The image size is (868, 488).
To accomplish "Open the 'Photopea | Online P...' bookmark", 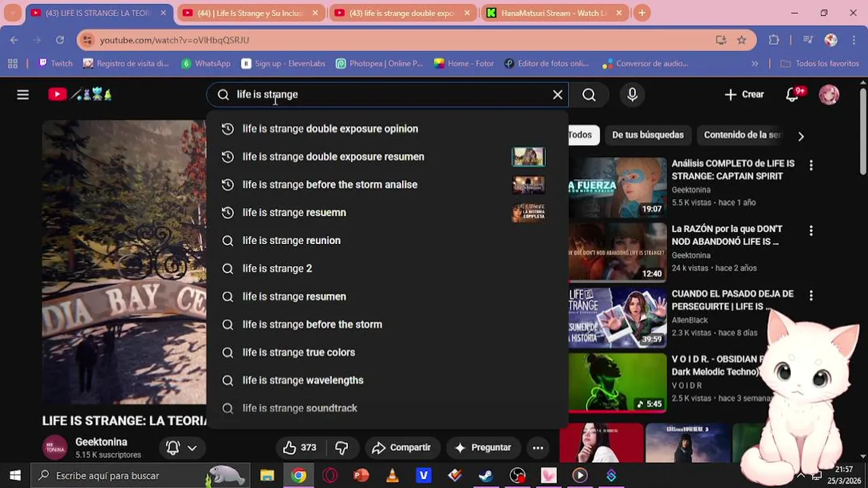I will tap(379, 63).
